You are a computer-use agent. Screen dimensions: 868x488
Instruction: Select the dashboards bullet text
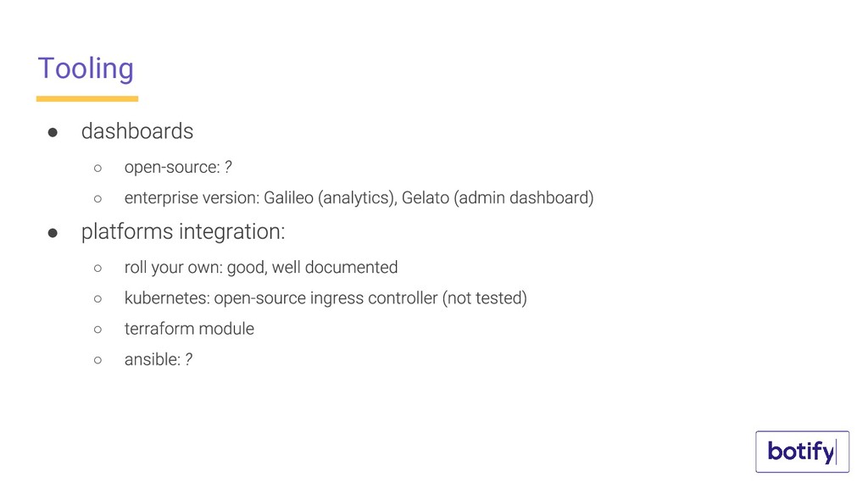(x=137, y=131)
